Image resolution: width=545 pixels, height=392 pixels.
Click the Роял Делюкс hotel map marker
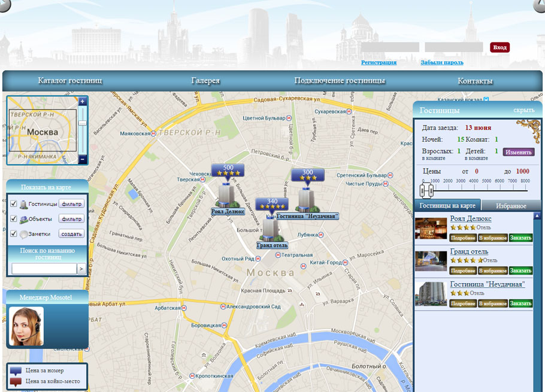[227, 195]
